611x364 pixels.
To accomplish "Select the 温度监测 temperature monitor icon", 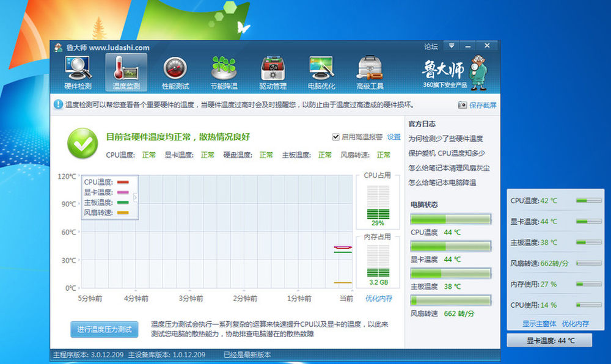I will click(126, 73).
